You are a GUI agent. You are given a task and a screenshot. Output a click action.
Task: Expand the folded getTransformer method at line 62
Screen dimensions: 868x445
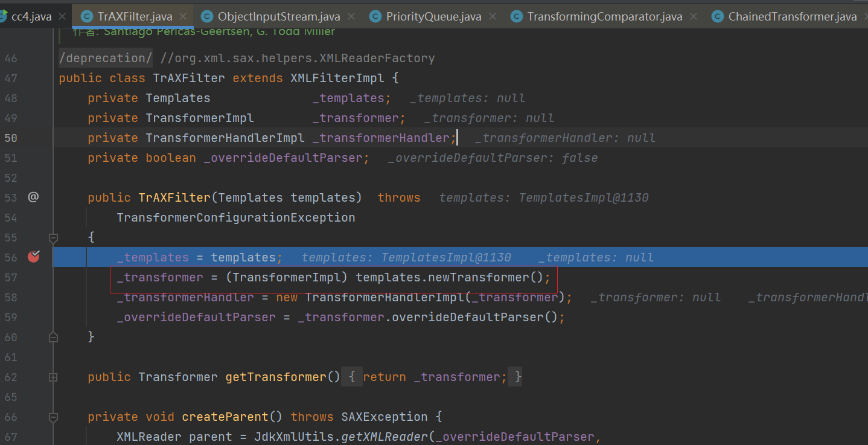click(x=53, y=377)
